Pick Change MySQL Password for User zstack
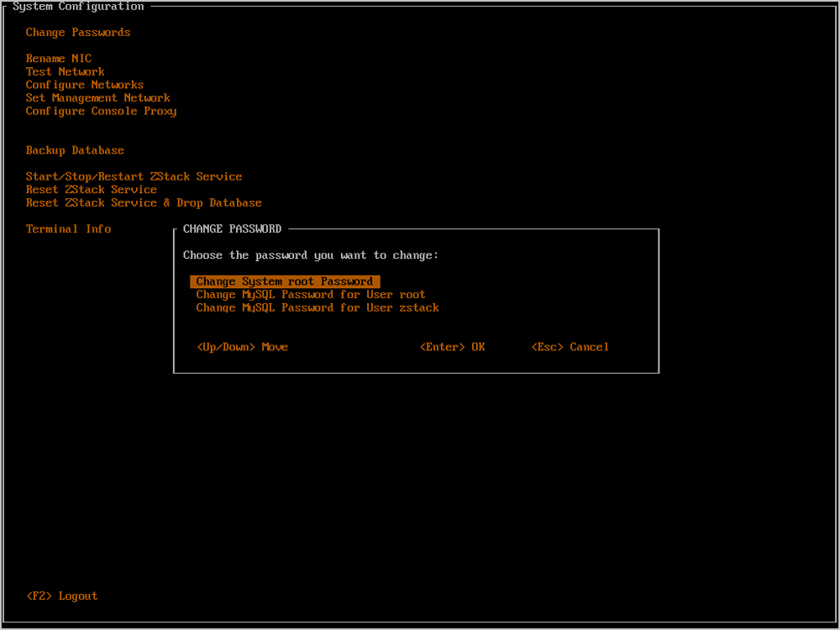The image size is (840, 630). coord(318,308)
